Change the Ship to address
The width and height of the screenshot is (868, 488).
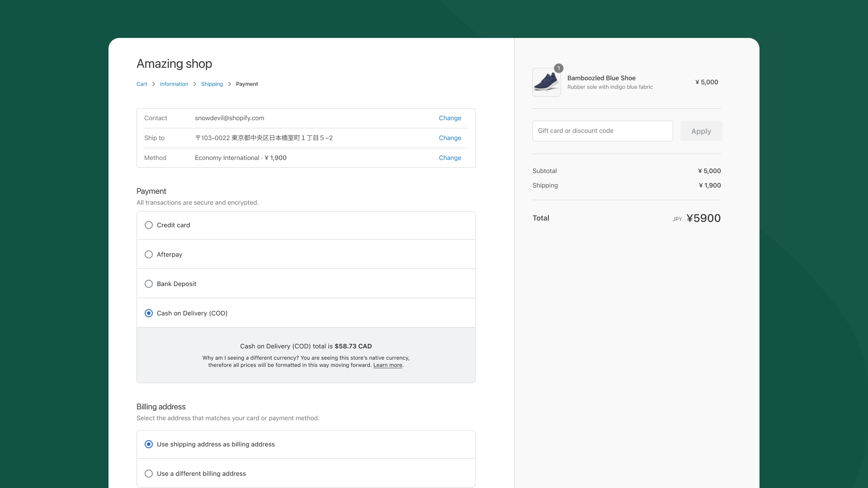[450, 138]
